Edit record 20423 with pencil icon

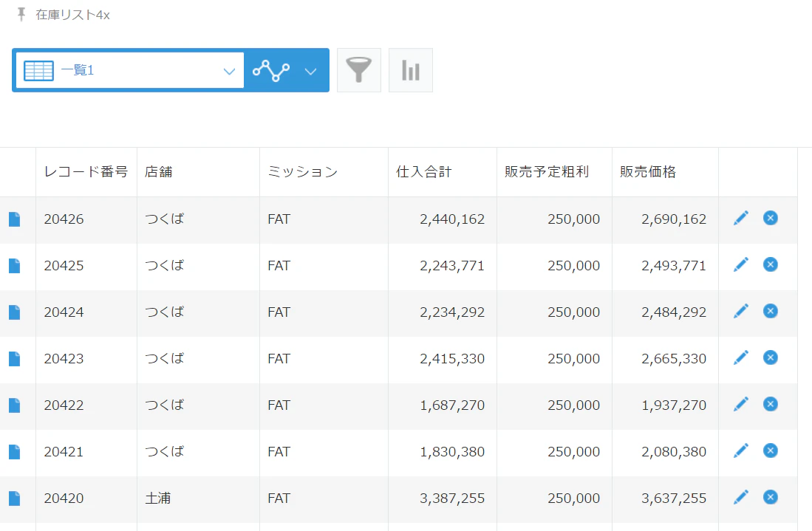pos(741,357)
